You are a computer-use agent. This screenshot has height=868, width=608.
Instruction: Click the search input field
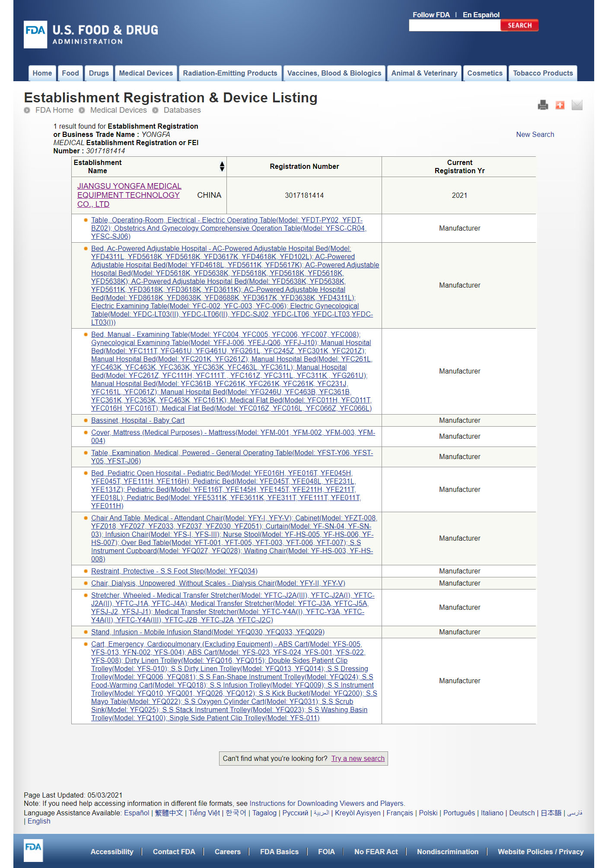(x=455, y=25)
